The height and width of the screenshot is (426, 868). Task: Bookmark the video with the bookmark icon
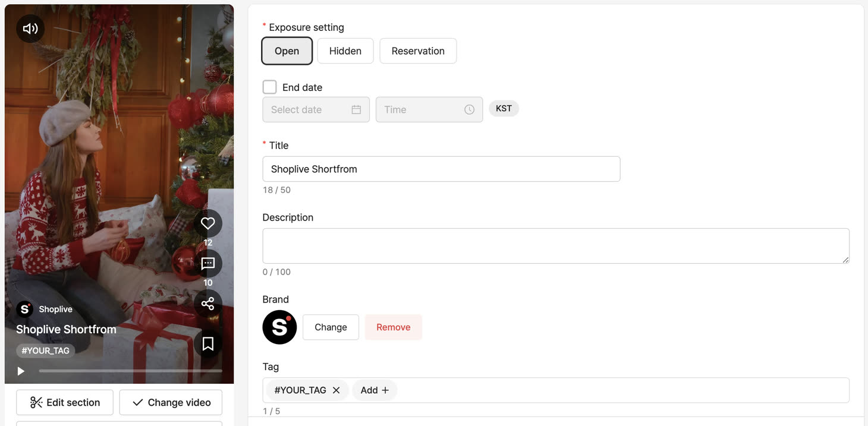(x=207, y=344)
